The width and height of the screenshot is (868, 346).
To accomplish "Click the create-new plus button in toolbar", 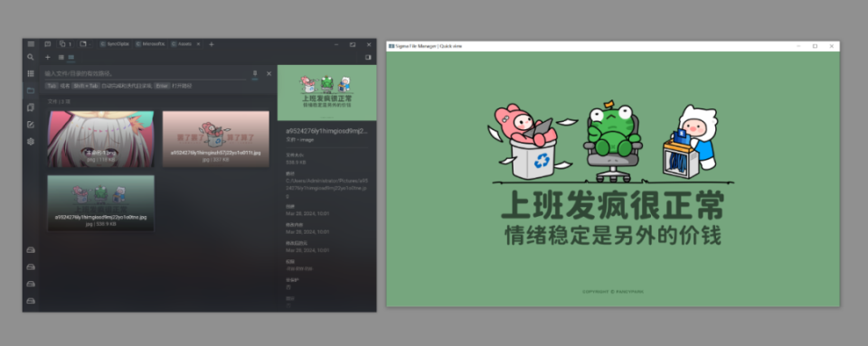I will pos(48,57).
